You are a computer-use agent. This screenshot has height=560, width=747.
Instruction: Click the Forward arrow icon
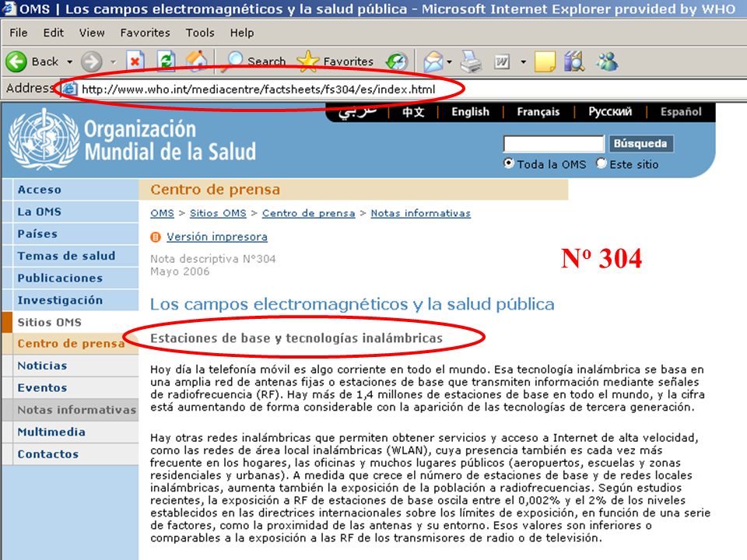click(92, 61)
